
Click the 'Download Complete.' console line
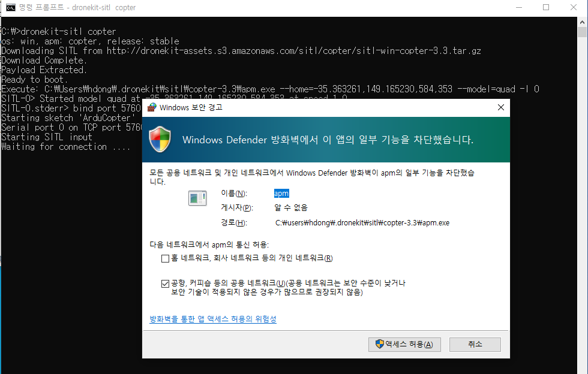point(44,61)
